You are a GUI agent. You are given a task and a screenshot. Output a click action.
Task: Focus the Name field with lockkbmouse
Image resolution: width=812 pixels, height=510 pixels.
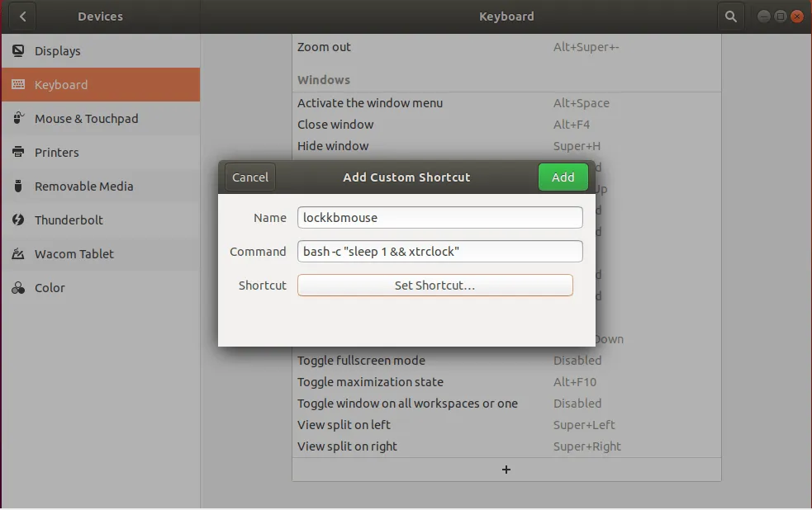pos(439,218)
